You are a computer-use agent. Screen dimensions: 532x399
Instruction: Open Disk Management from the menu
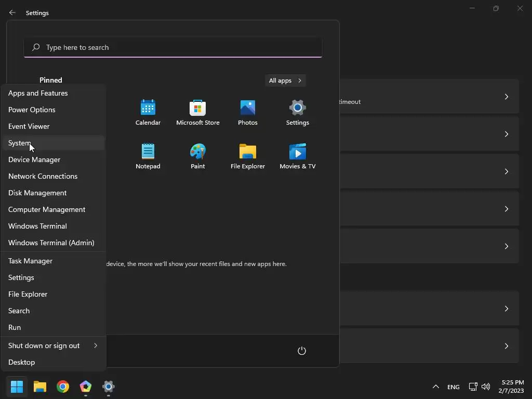point(54,193)
